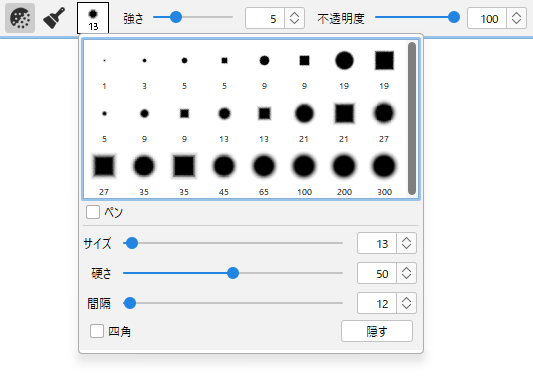Adjust the 不透明度 slider
This screenshot has height=382, width=533.
click(417, 17)
